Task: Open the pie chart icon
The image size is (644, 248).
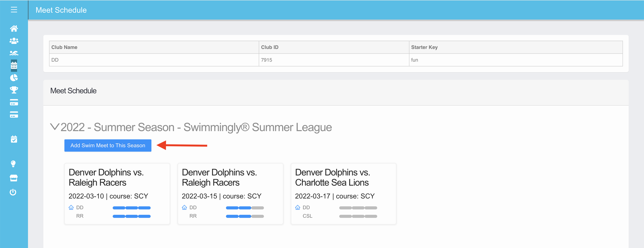Action: (14, 78)
